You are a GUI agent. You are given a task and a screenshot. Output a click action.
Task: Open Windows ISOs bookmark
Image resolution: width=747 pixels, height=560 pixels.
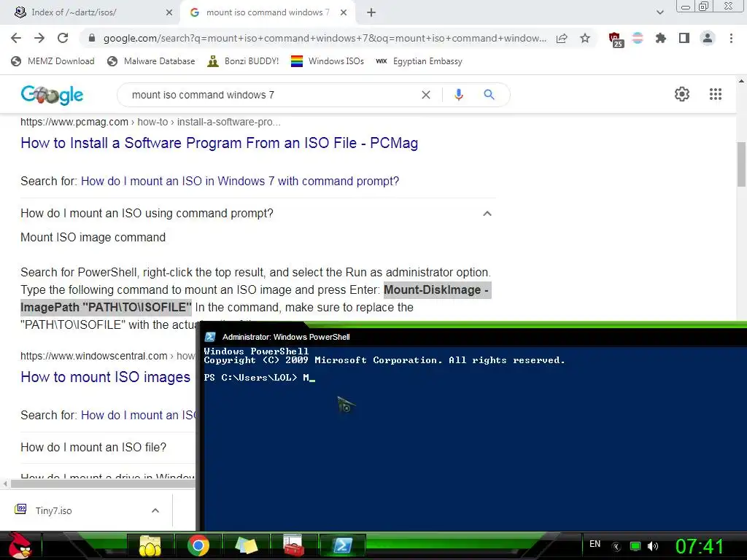tap(328, 61)
